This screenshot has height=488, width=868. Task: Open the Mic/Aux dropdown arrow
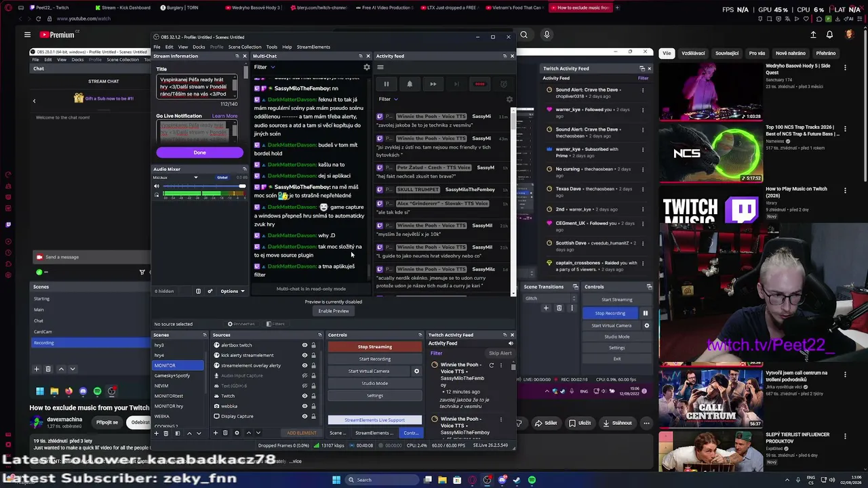tap(196, 178)
